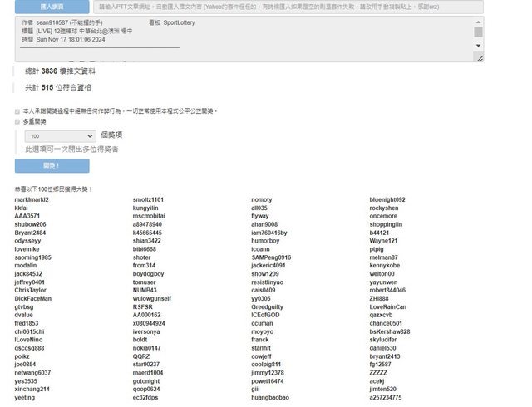The width and height of the screenshot is (532, 407).
Task: Click the scroll-up arrow of the article text box
Action: (x=478, y=21)
